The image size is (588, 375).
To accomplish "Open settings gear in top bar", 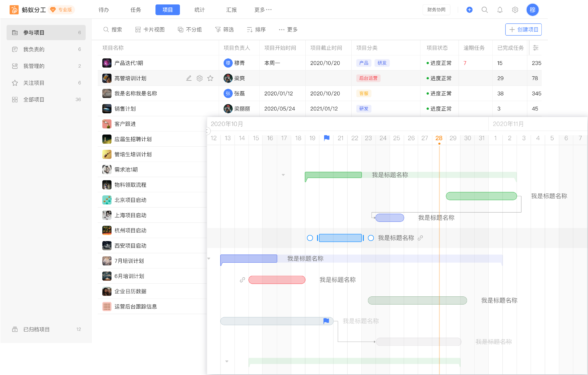I will click(515, 10).
